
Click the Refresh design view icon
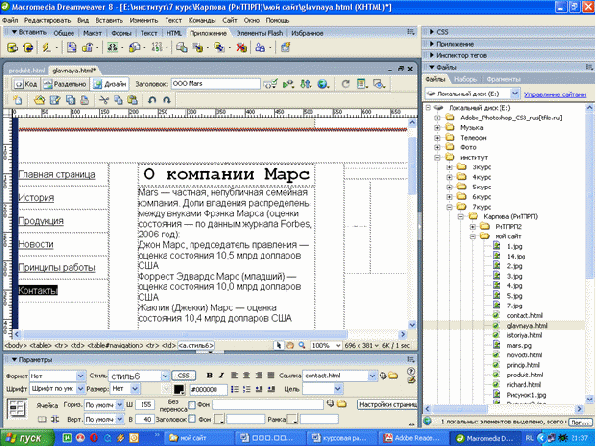pyautogui.click(x=345, y=84)
